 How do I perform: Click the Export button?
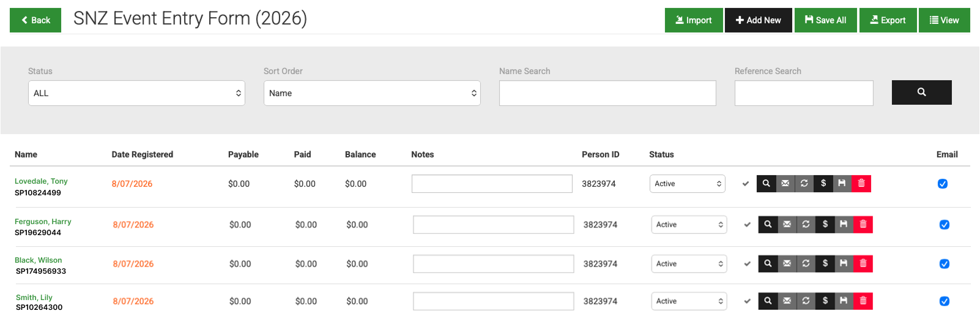888,20
